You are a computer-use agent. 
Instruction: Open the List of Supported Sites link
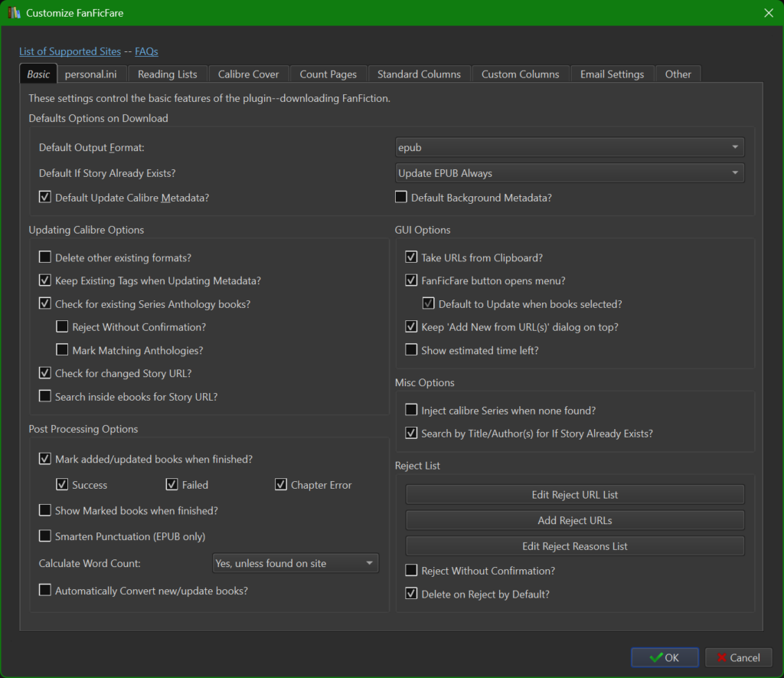pos(70,51)
